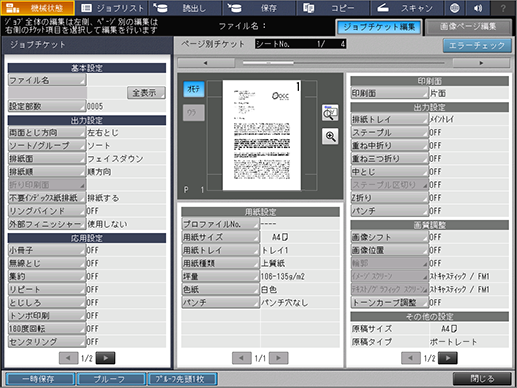Click the sheet scroll right arrow
The width and height of the screenshot is (517, 388).
481,63
